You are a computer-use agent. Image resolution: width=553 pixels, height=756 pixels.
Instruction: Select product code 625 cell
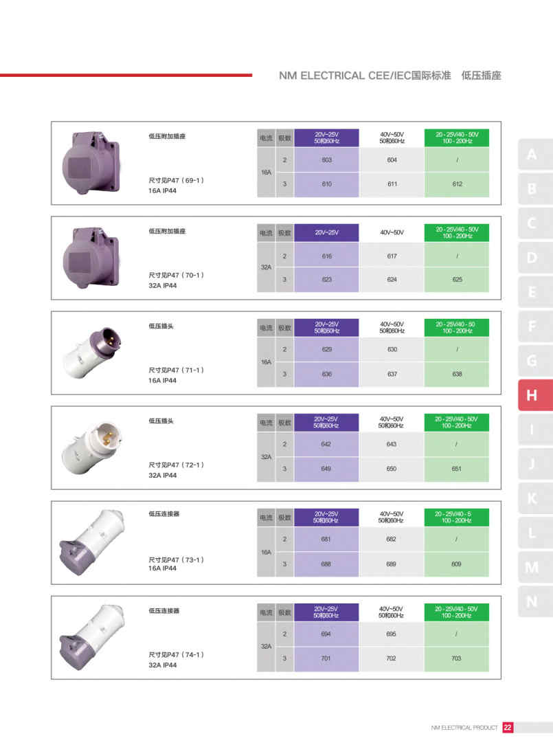pyautogui.click(x=457, y=280)
